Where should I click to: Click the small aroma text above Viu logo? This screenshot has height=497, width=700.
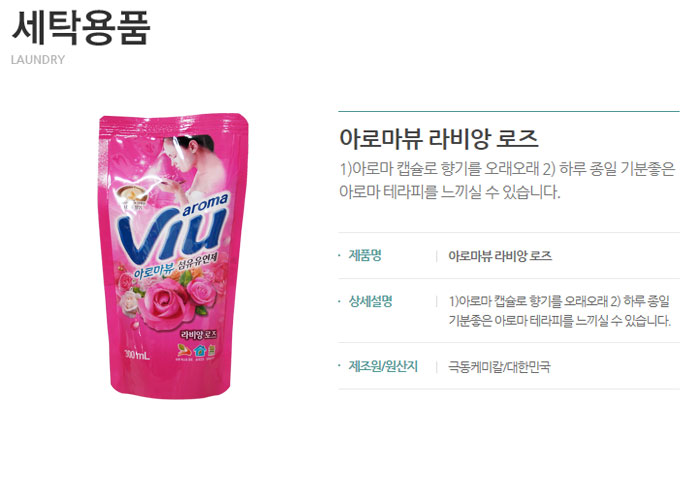click(204, 205)
